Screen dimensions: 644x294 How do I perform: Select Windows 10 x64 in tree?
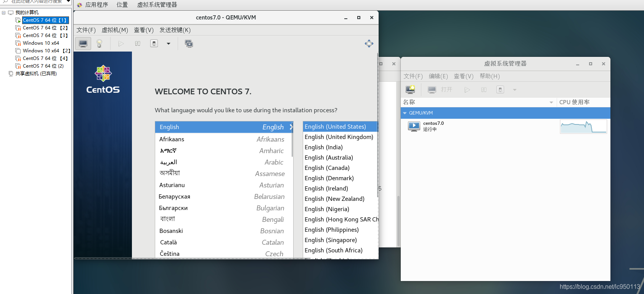[x=41, y=43]
